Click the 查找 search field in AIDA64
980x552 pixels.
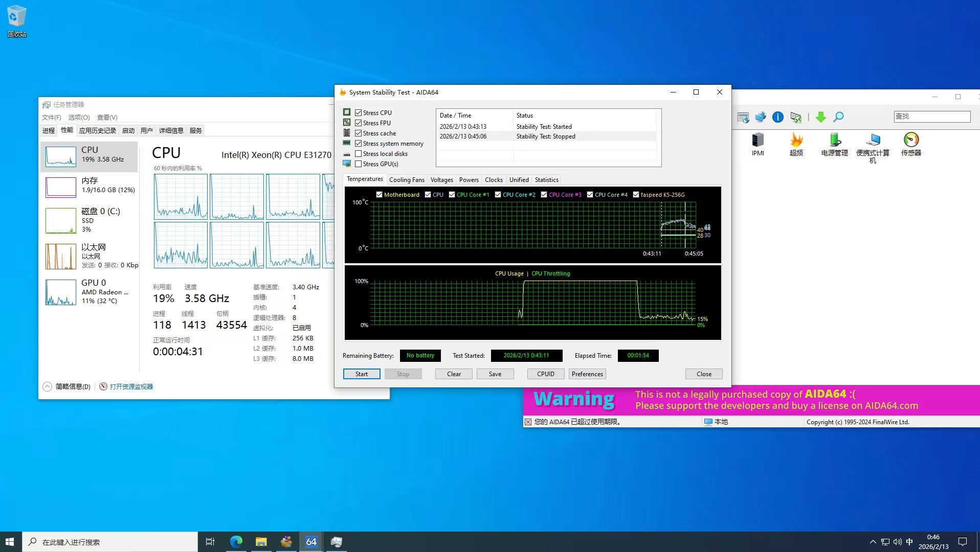[932, 117]
